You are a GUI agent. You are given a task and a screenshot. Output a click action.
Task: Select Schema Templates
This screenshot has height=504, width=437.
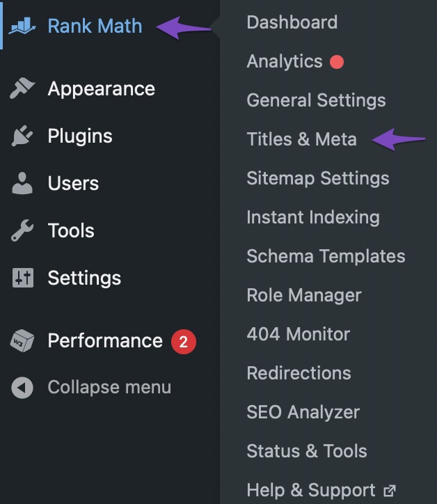326,256
